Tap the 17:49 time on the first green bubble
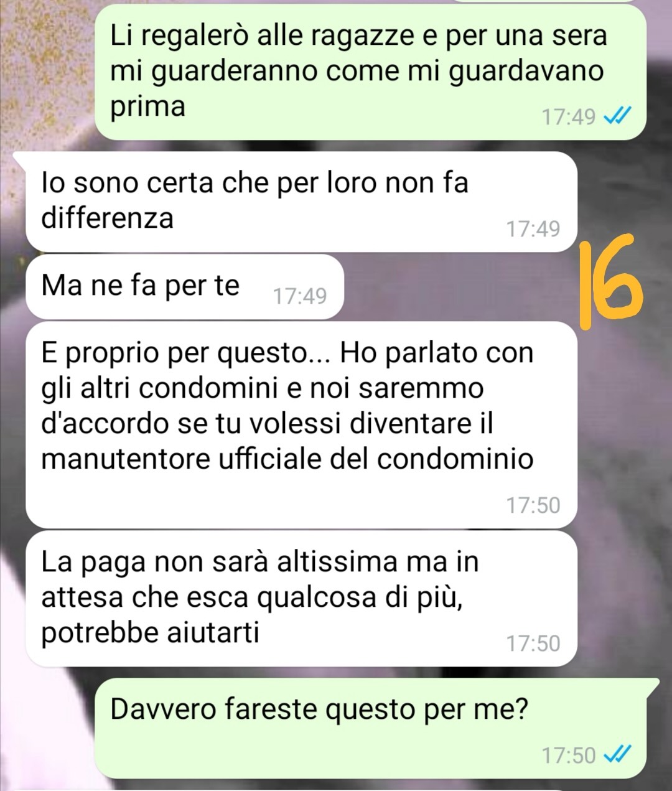 pos(569,116)
